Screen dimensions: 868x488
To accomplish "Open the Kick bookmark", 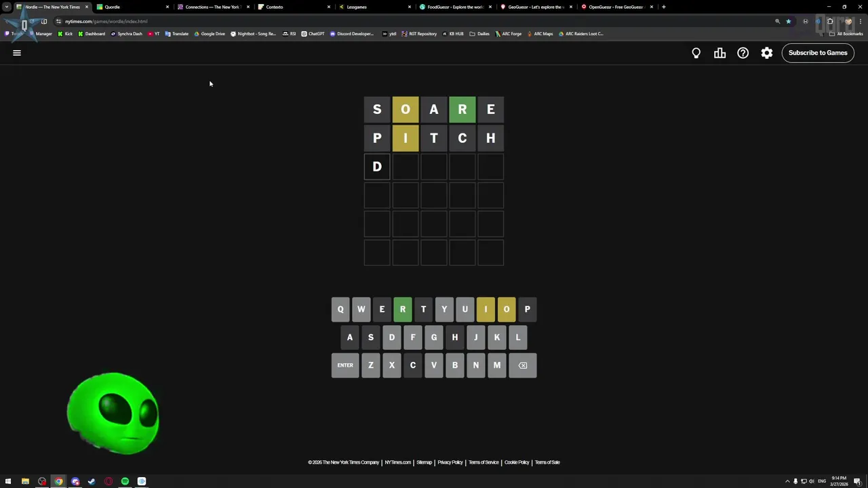I will coord(65,33).
